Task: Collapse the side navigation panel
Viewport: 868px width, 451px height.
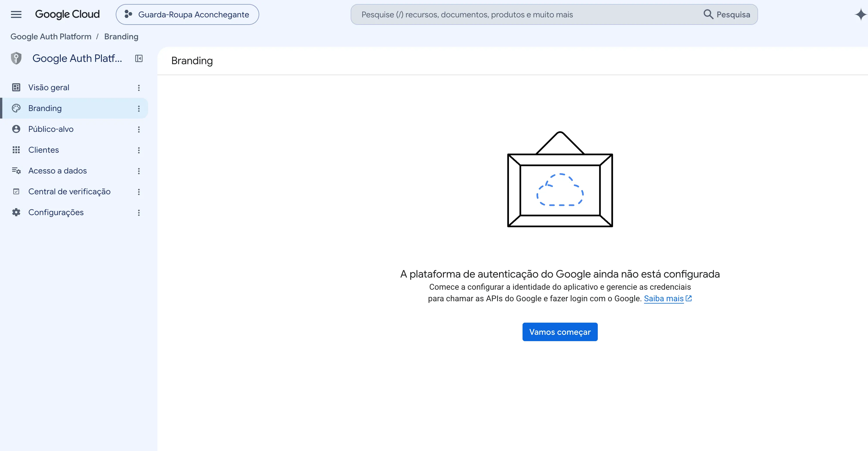Action: pyautogui.click(x=139, y=59)
